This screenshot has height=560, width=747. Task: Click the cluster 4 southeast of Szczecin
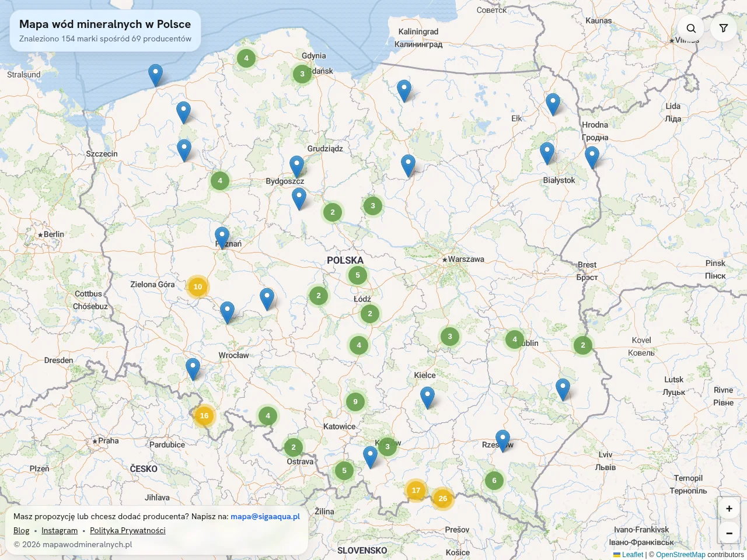click(x=220, y=180)
